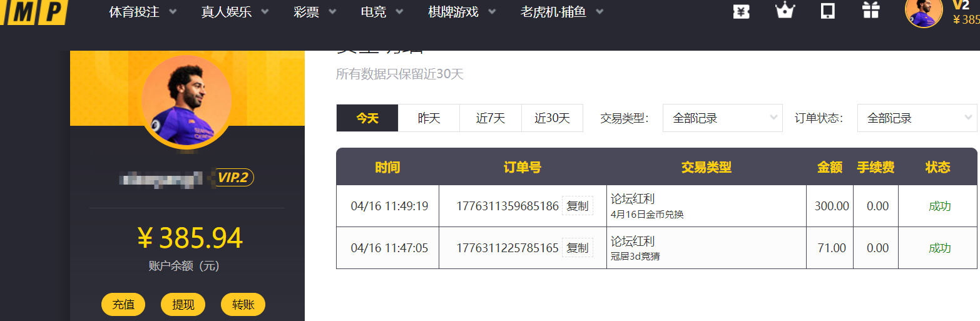Image resolution: width=980 pixels, height=321 pixels.
Task: Open the coupon ticket icon in header
Action: coord(742,11)
